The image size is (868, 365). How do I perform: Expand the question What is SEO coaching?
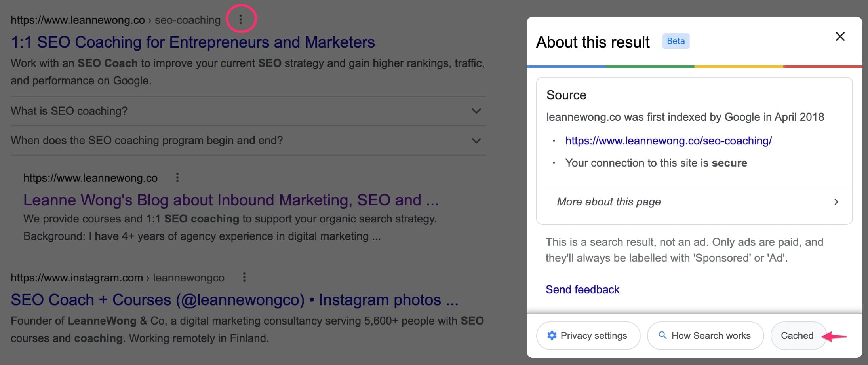pyautogui.click(x=476, y=111)
